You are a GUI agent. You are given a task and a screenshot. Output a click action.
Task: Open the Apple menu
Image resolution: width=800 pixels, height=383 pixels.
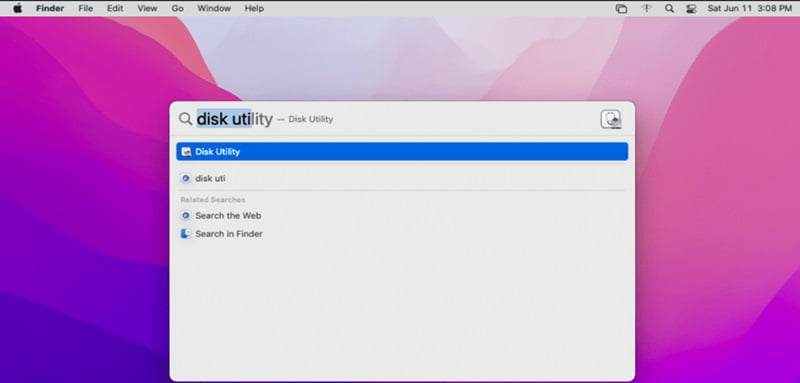click(x=17, y=8)
